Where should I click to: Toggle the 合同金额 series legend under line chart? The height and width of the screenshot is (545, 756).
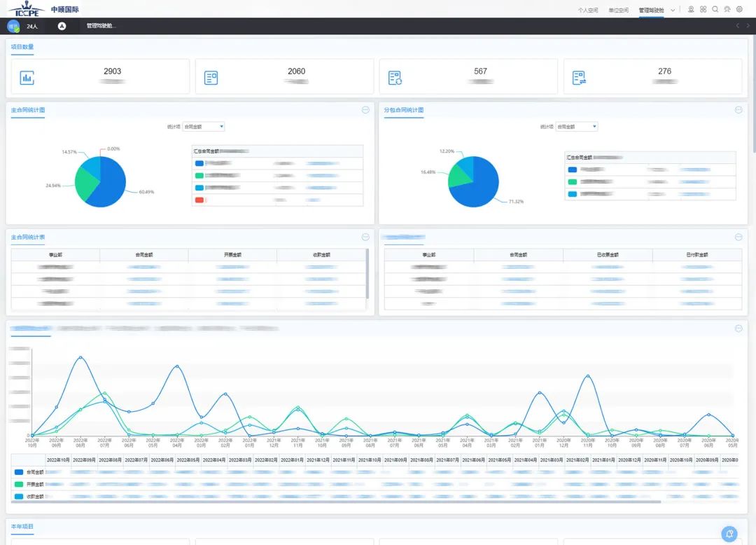pos(29,471)
